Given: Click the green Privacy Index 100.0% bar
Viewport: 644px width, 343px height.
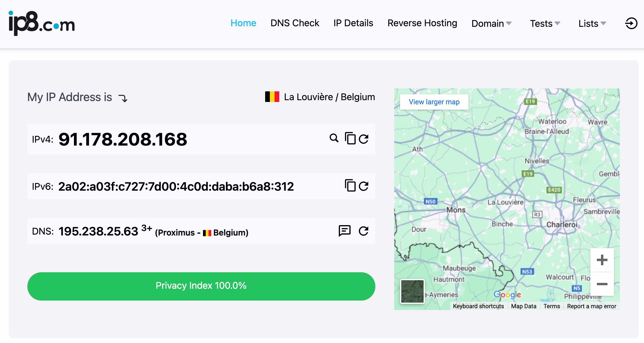Looking at the screenshot, I should [201, 286].
